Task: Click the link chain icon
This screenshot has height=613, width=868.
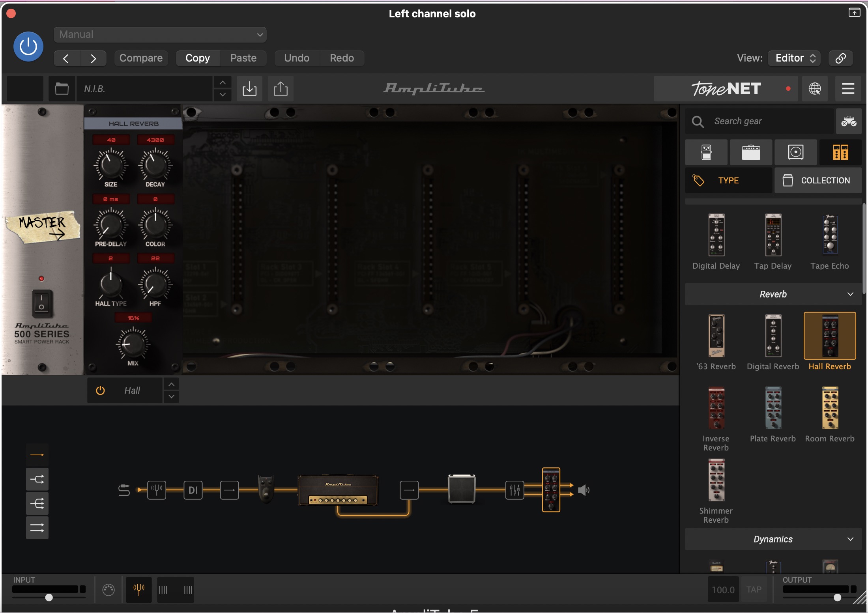Action: (x=840, y=58)
